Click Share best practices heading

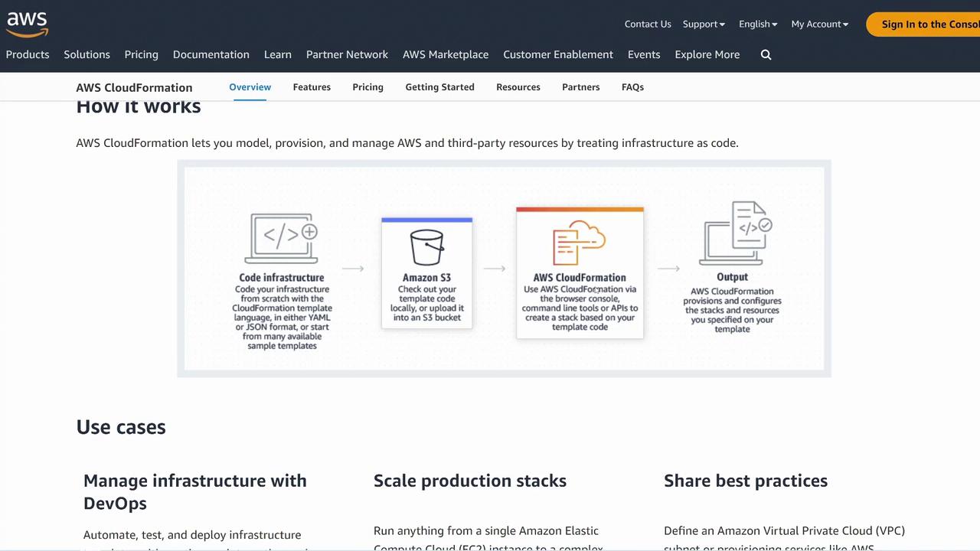point(746,481)
